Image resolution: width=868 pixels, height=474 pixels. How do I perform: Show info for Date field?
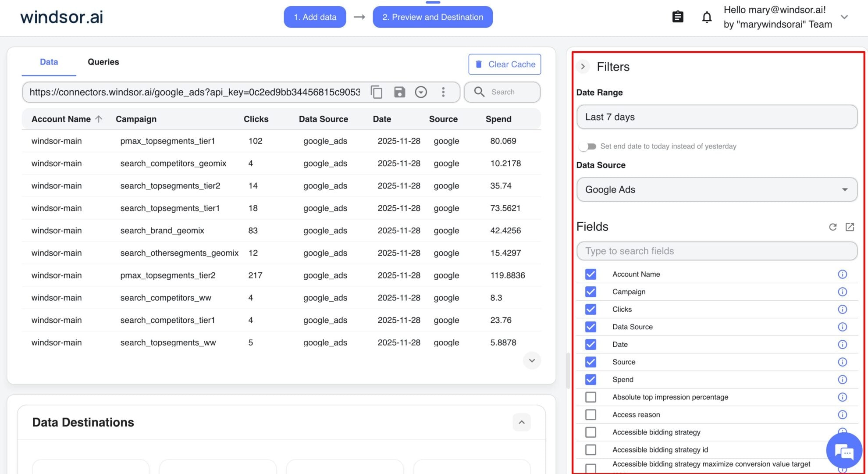pos(842,344)
